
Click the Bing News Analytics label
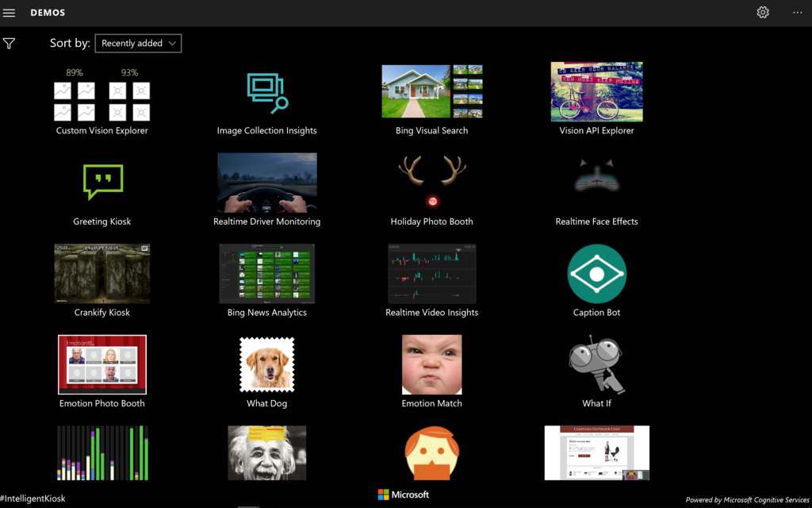pos(266,313)
